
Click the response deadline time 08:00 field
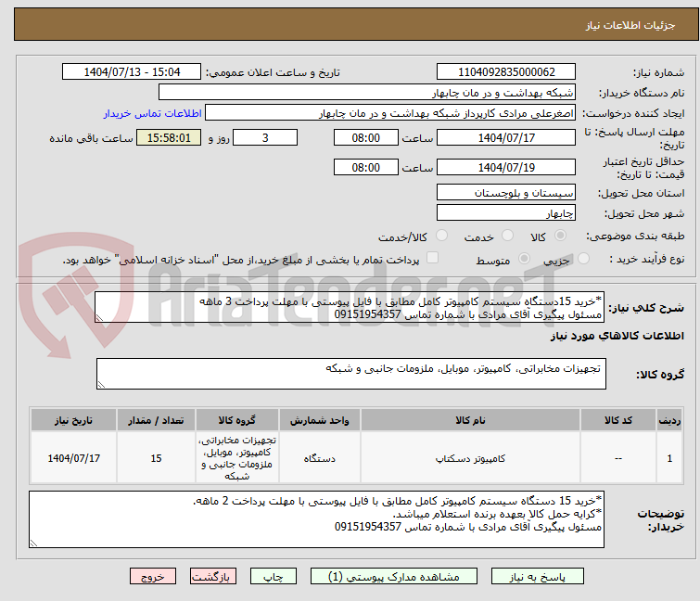point(365,137)
